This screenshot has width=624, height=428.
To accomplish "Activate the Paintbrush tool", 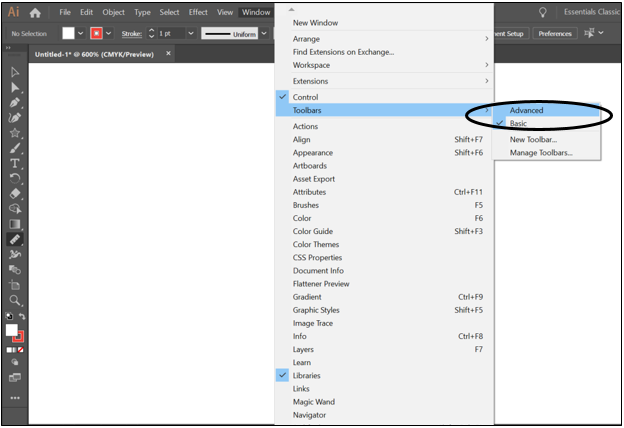I will click(x=15, y=148).
